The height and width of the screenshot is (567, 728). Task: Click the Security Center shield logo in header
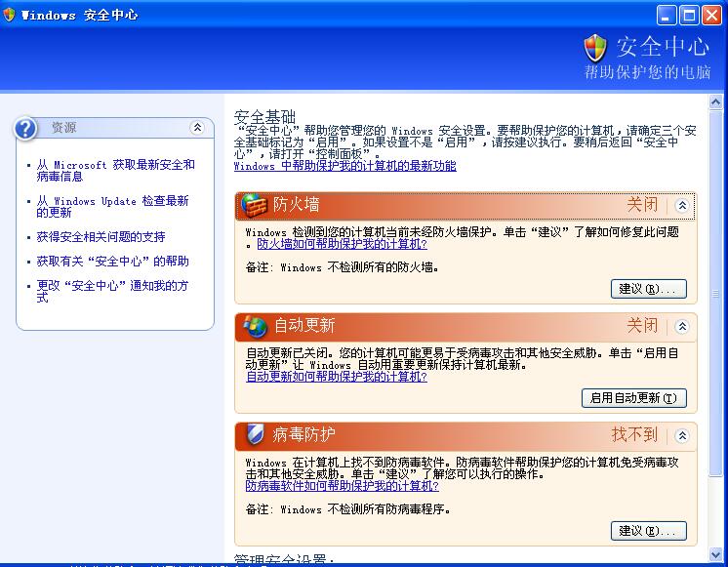tap(595, 48)
